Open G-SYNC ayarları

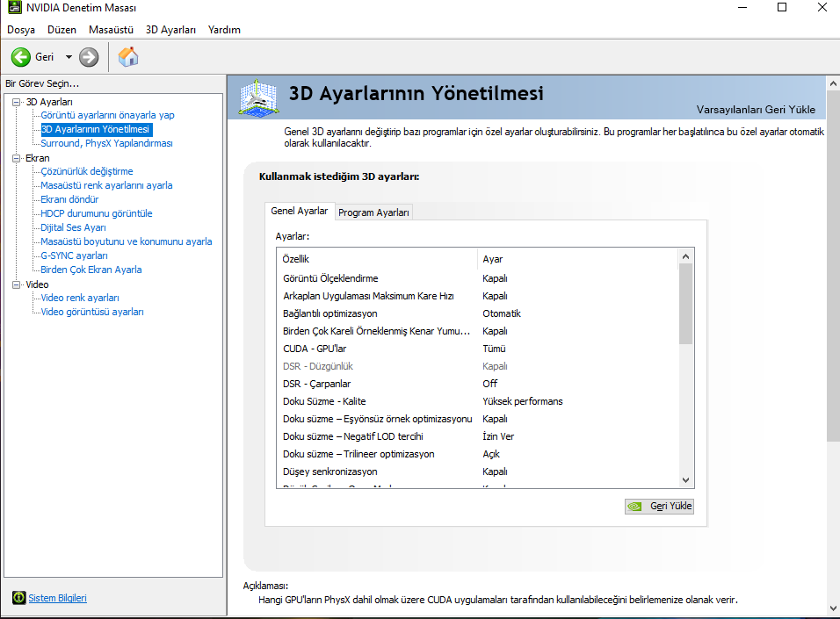tap(74, 256)
